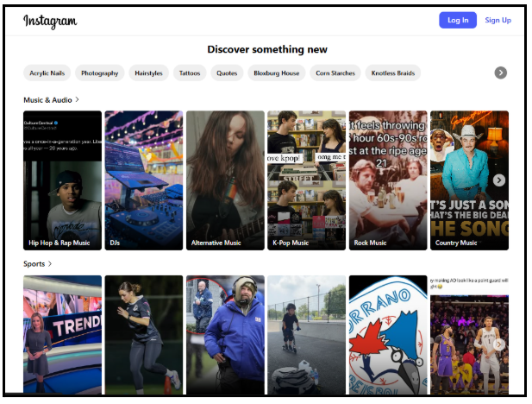Pick the Bloxburg House topic chip
Image resolution: width=532 pixels, height=404 pixels.
(x=277, y=73)
